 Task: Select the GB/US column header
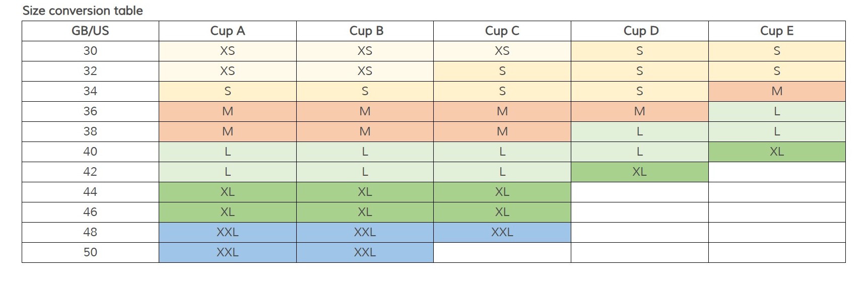pos(90,31)
